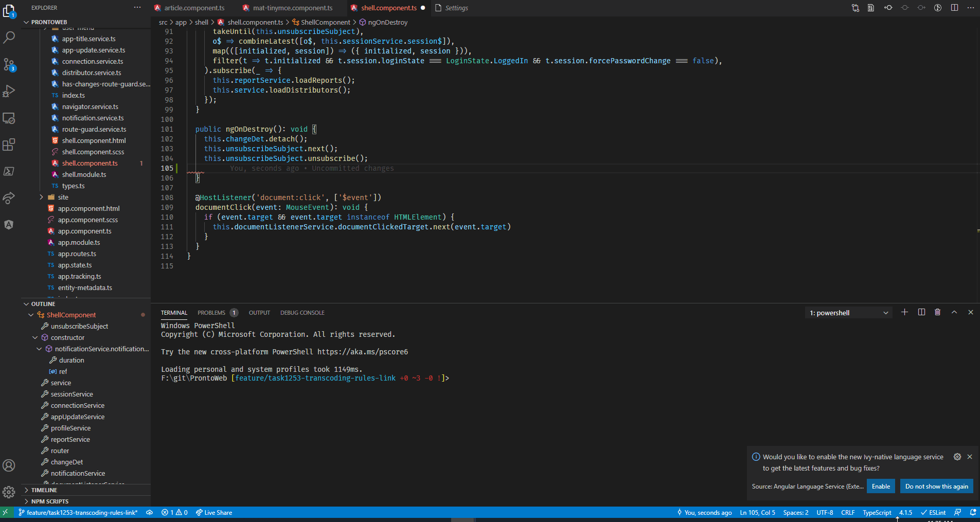Open the Search view in activity bar
This screenshot has height=522, width=980.
pos(9,38)
